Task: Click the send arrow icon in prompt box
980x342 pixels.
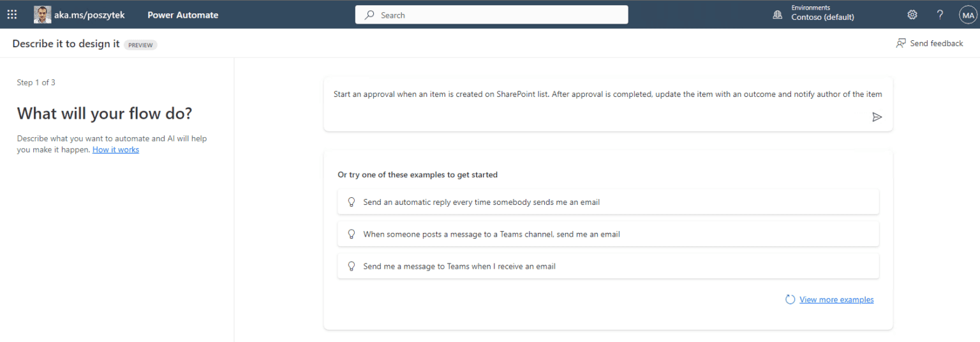Action: click(877, 117)
